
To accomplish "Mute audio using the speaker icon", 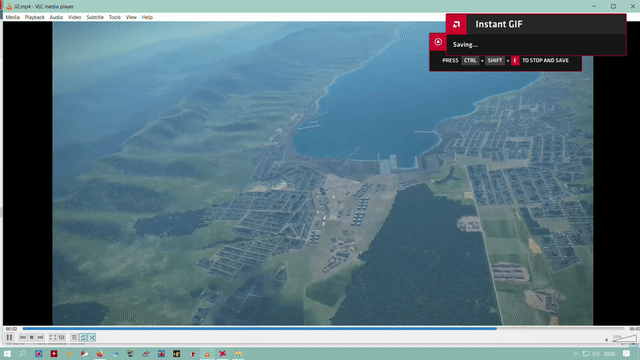I will pyautogui.click(x=607, y=340).
